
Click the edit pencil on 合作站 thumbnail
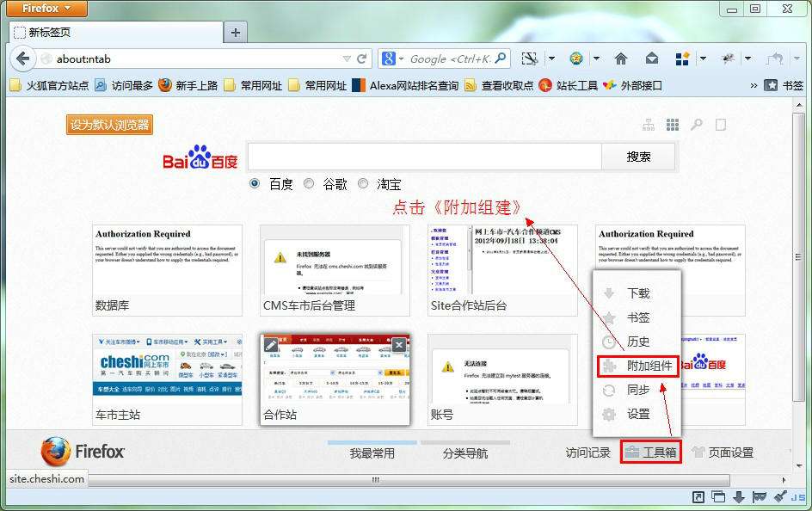click(271, 344)
